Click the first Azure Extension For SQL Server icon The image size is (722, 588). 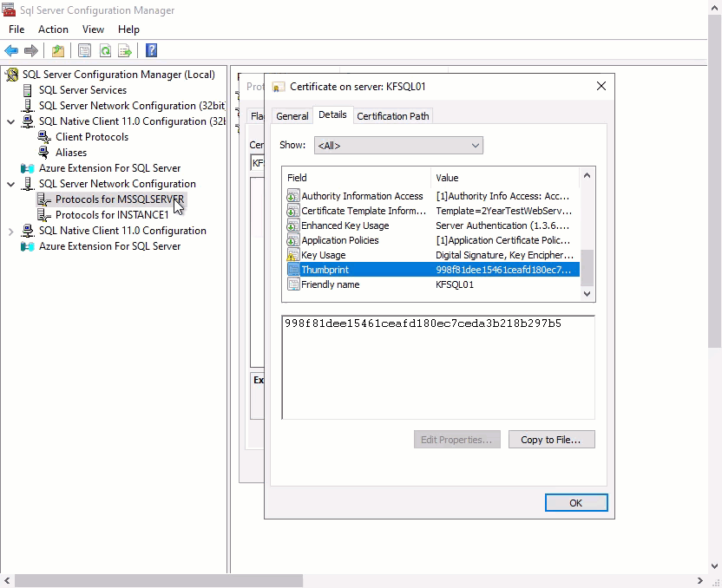28,168
